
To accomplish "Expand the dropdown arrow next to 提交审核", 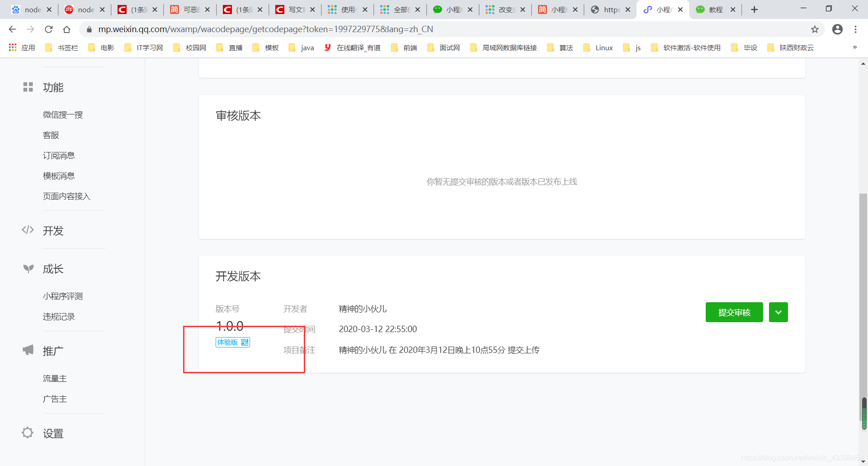I will [778, 312].
